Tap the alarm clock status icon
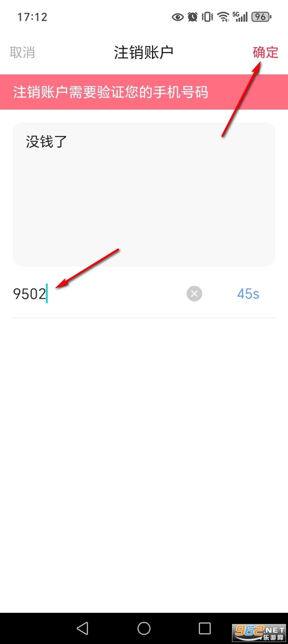The width and height of the screenshot is (288, 644). click(x=193, y=17)
